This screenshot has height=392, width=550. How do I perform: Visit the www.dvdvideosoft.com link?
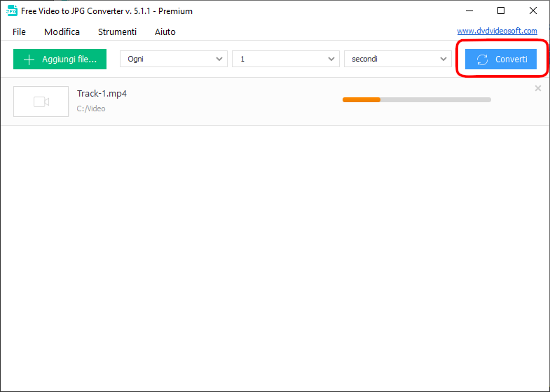coord(497,31)
